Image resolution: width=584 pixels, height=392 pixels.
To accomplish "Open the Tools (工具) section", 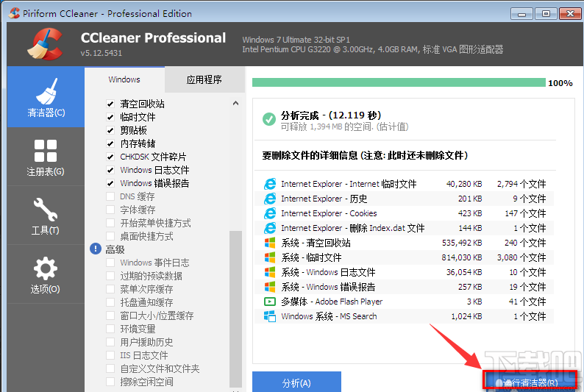I will 46,215.
